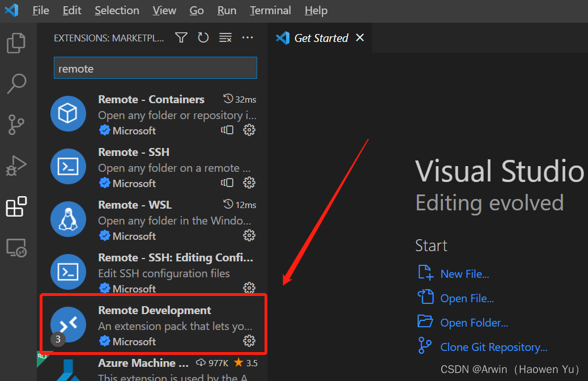Open the Selection menu

[117, 11]
